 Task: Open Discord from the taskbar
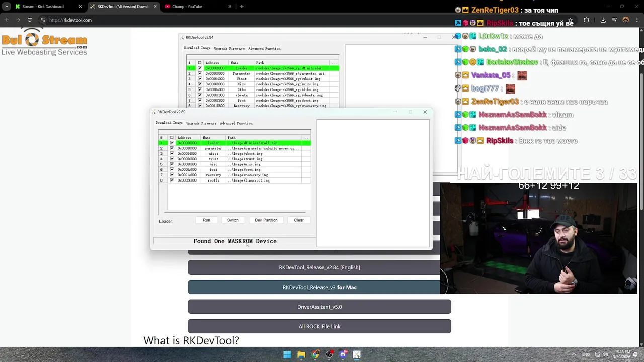point(343,354)
